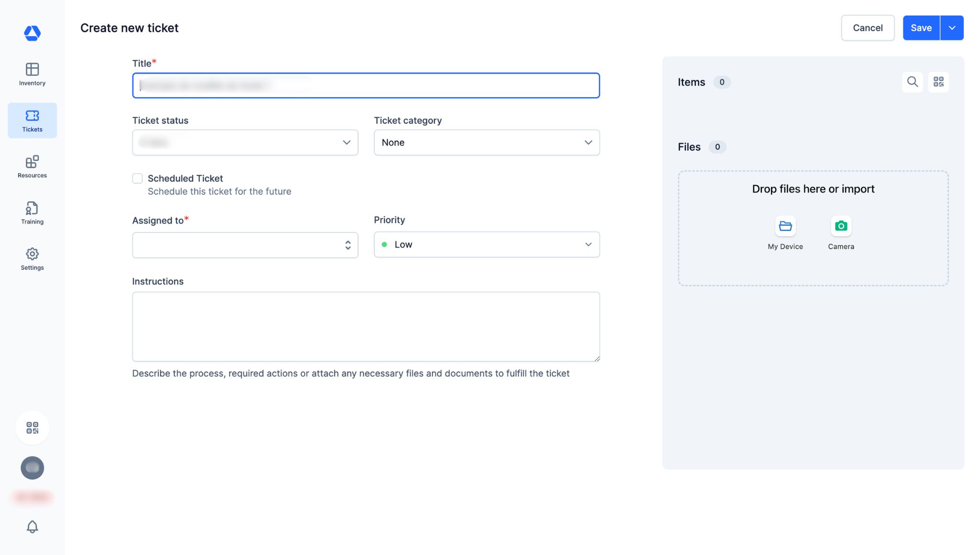Screen dimensions: 980x555
Task: Click the Cancel button
Action: point(867,28)
